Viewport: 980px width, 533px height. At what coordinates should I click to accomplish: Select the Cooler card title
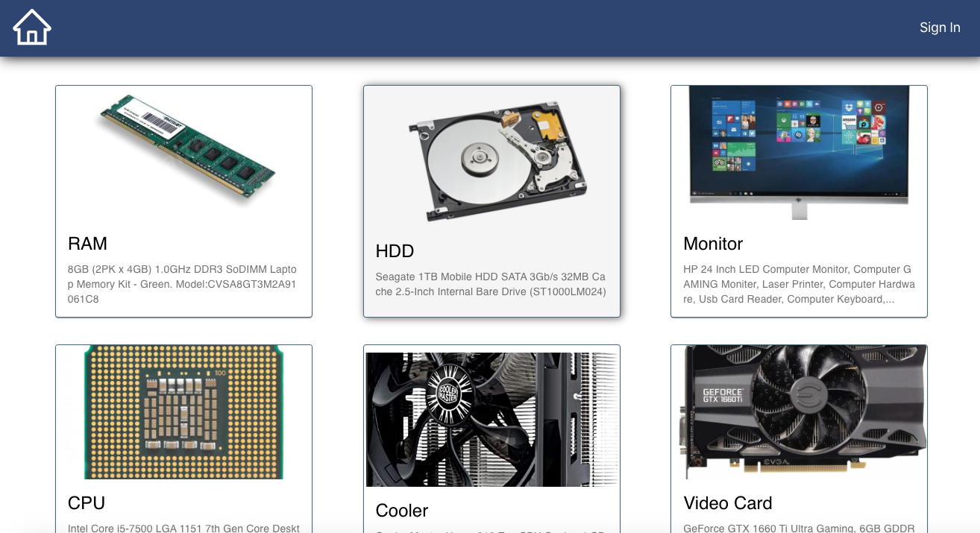click(402, 511)
